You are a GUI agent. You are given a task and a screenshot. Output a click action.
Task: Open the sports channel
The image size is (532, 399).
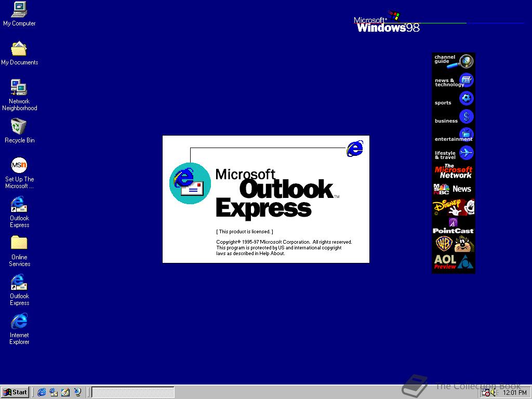453,99
